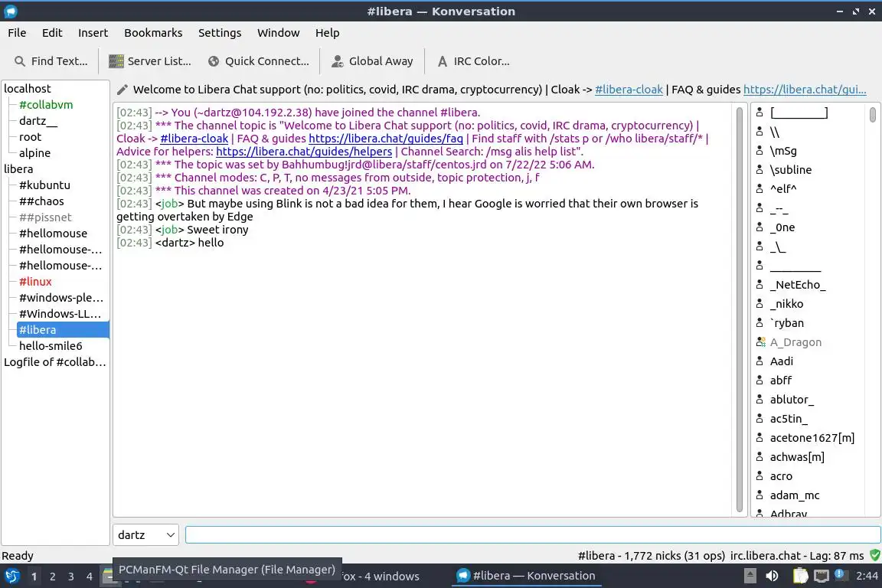The image size is (882, 588).
Task: Switch to the #collabvm channel
Action: click(46, 105)
